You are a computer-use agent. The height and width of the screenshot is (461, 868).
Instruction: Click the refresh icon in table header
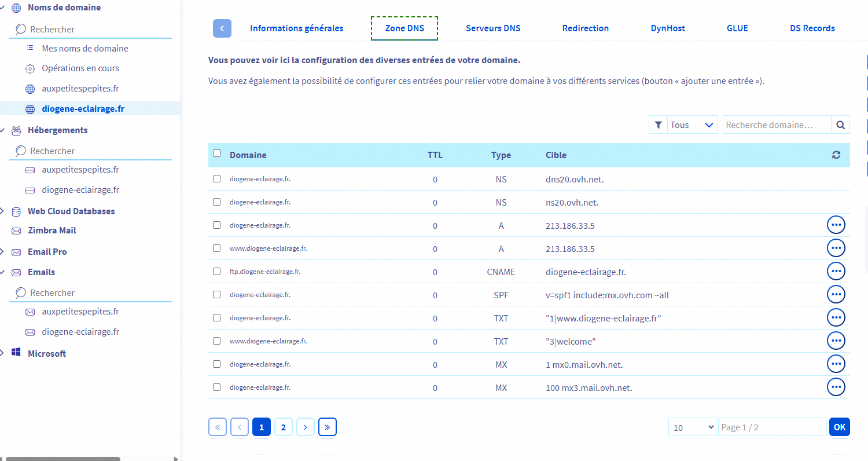pos(836,155)
